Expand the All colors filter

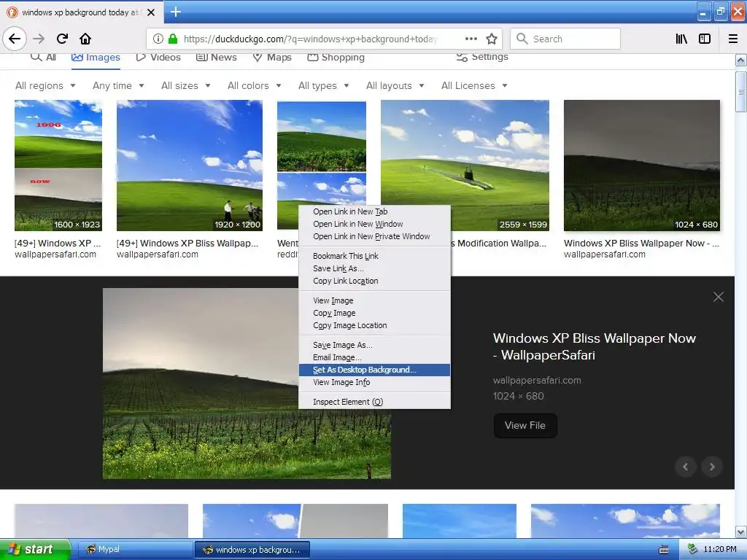click(255, 86)
